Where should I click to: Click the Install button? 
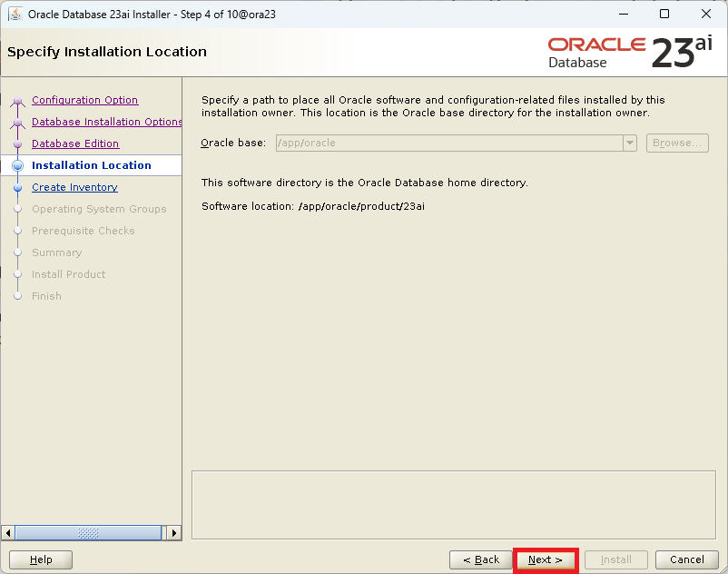[x=616, y=559]
